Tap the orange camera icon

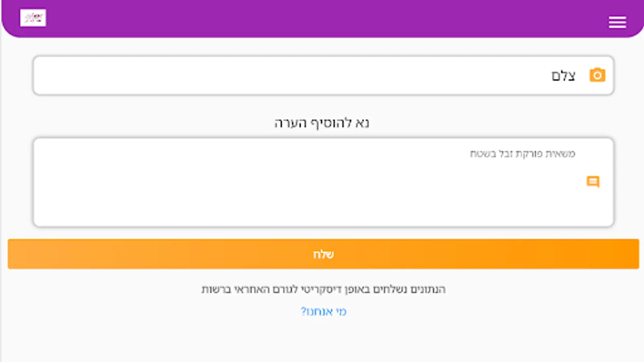[597, 75]
